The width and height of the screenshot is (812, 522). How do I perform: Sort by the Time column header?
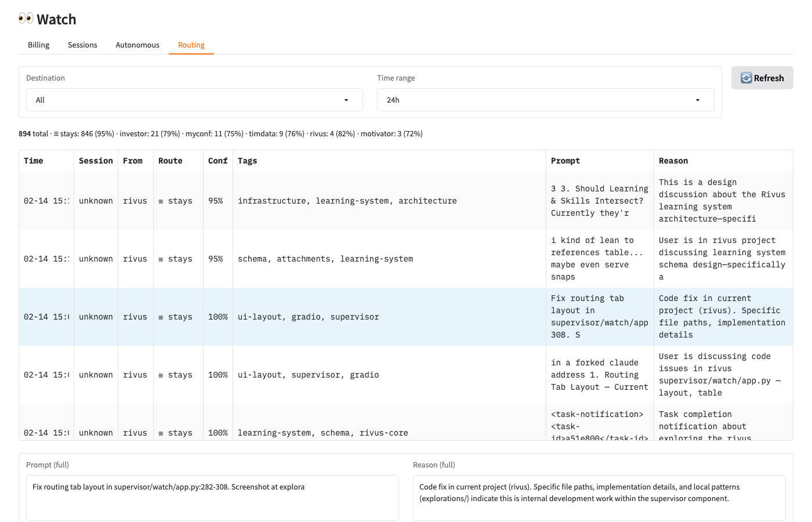[34, 161]
